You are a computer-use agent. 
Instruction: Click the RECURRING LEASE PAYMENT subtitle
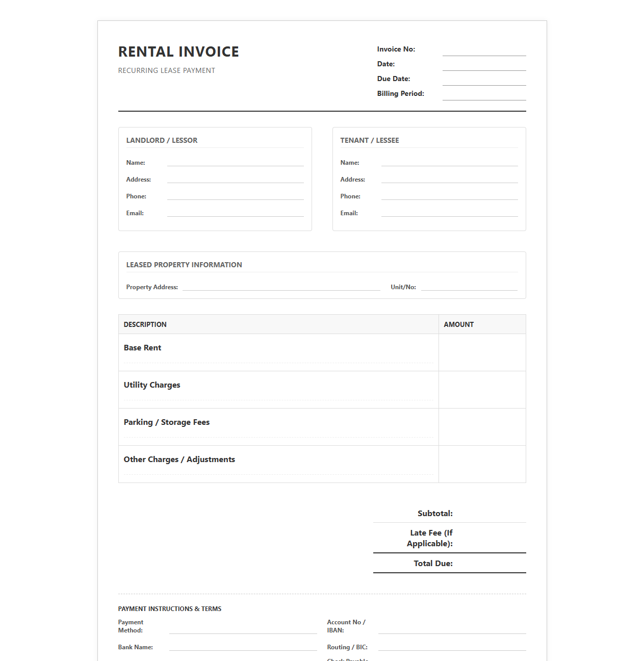coord(167,70)
